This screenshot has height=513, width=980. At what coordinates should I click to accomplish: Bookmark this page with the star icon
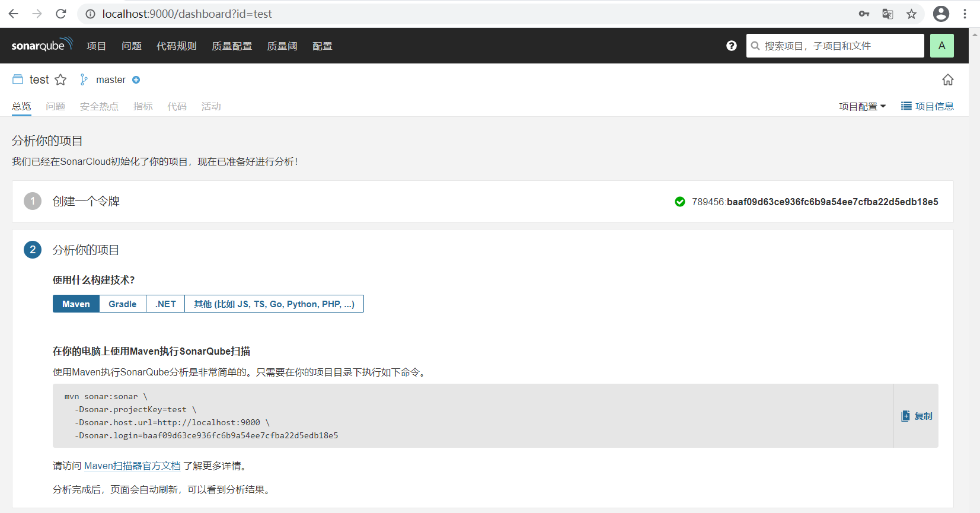point(911,14)
